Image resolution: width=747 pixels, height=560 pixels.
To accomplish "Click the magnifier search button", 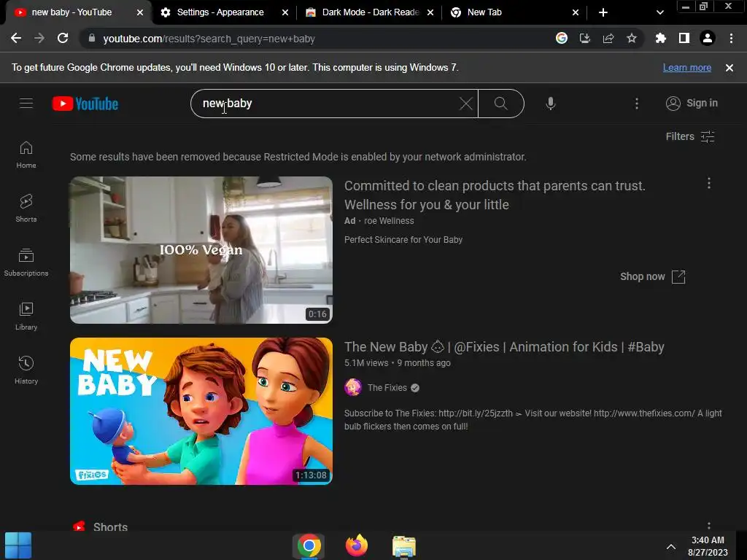I will pyautogui.click(x=500, y=104).
